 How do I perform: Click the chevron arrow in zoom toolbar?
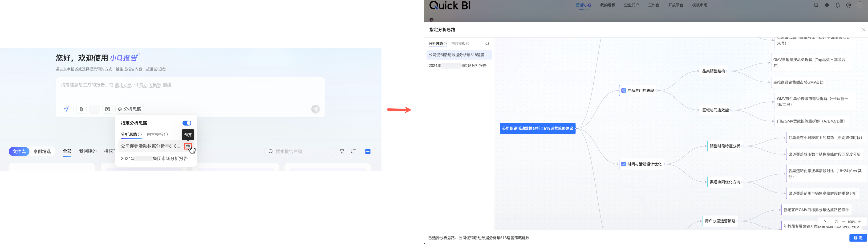click(x=825, y=222)
